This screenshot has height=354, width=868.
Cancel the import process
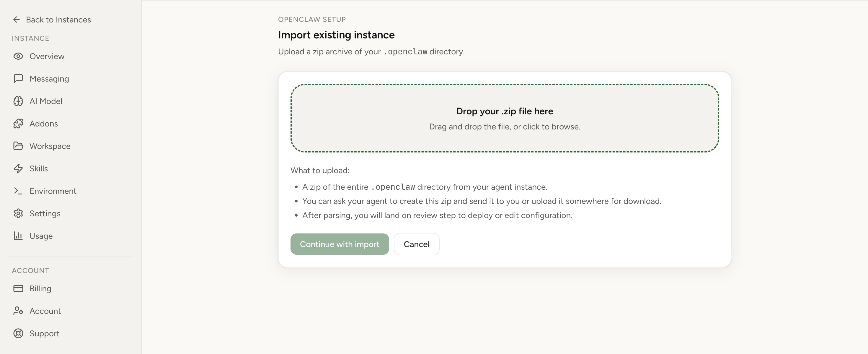417,244
